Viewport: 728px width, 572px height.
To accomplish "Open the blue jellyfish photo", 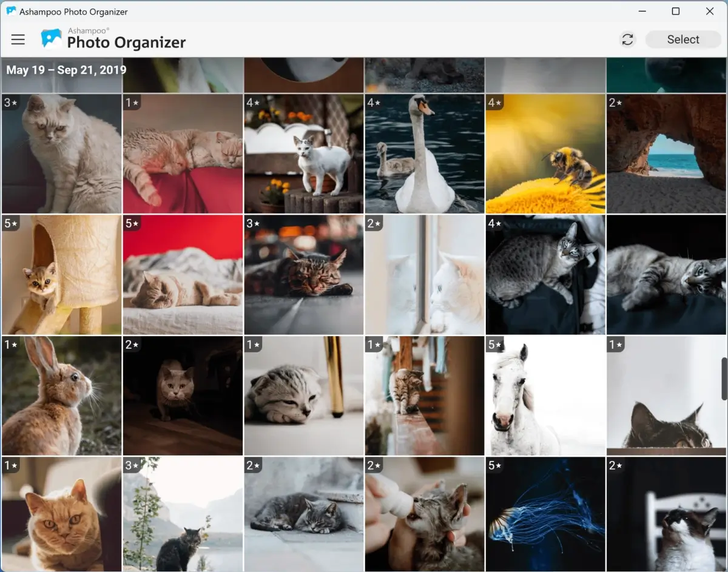I will click(545, 514).
